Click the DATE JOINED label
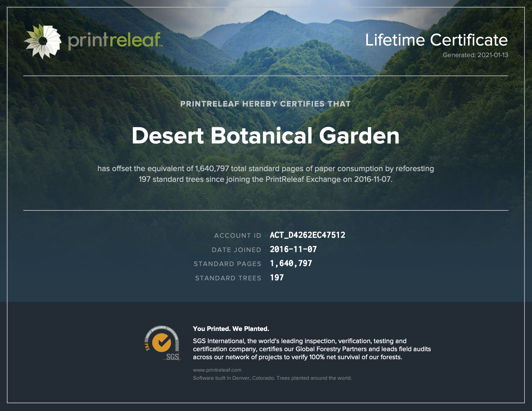This screenshot has width=532, height=411. (236, 250)
